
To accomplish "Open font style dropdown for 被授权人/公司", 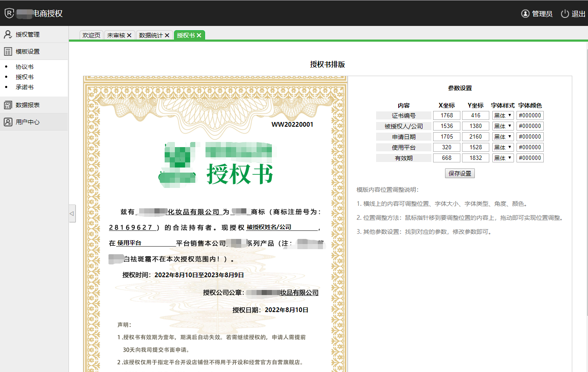I will pos(503,126).
